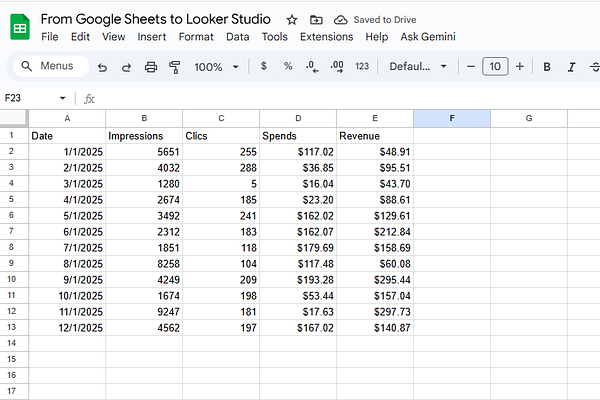Activate the Paint format tool
Viewport: 600px width, 400px height.
click(174, 67)
